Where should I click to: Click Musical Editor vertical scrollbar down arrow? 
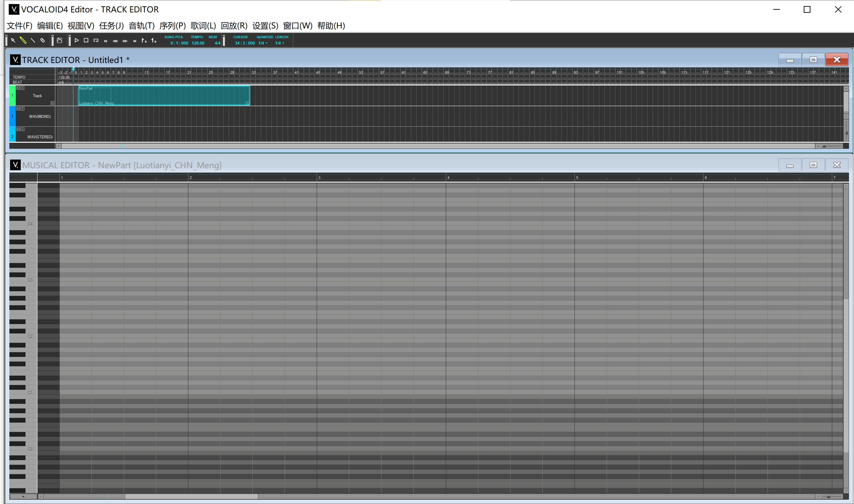[x=846, y=490]
